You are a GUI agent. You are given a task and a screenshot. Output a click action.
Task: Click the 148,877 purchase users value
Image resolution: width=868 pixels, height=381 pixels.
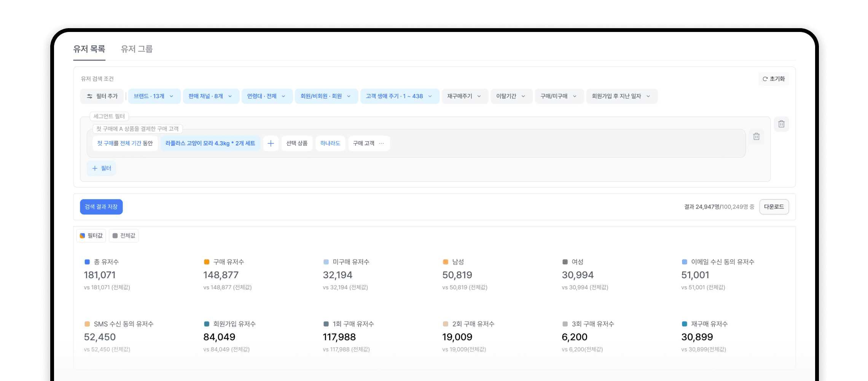click(221, 275)
